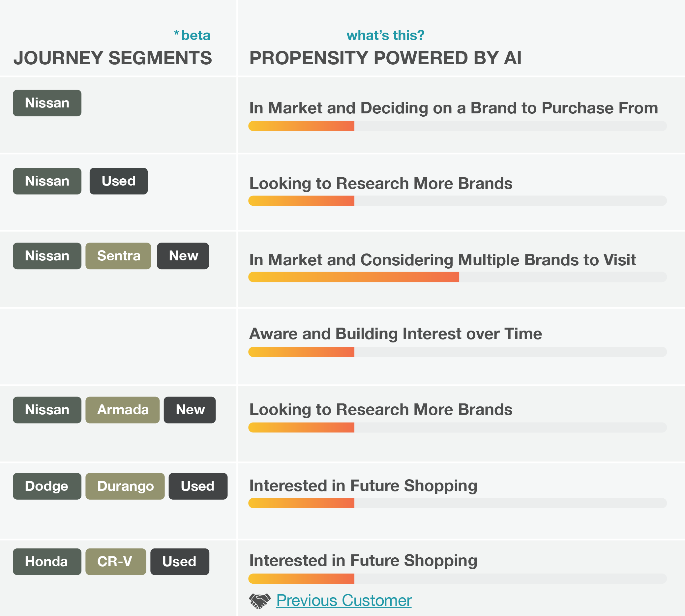Click the "what's this?" help link
Viewport: 685px width, 616px height.
pyautogui.click(x=385, y=35)
